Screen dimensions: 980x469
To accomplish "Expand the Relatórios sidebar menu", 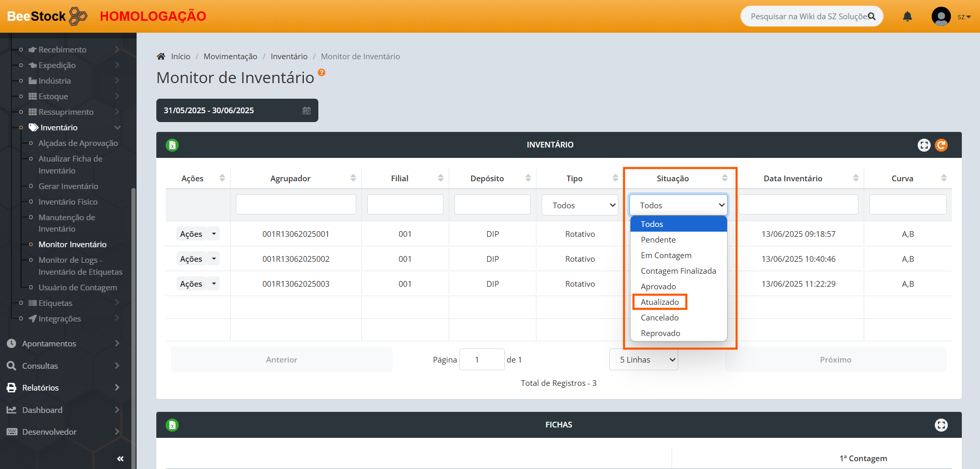I will pos(41,388).
